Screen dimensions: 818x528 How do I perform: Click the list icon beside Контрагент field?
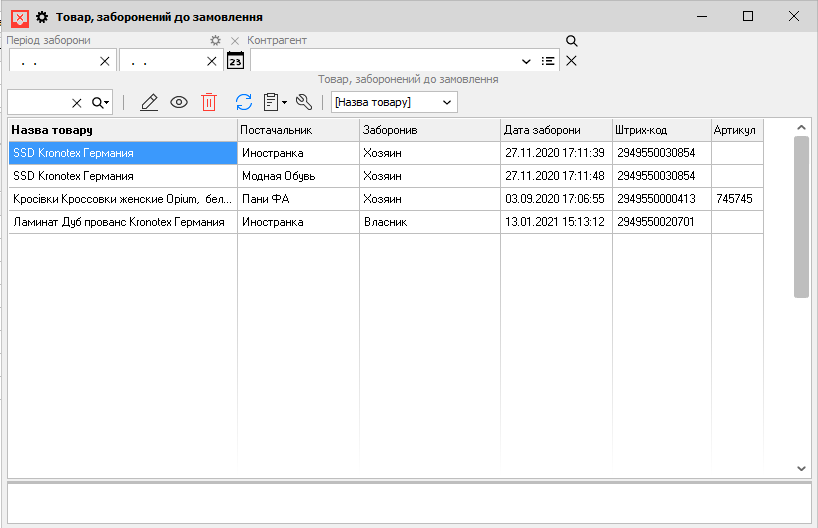click(548, 61)
